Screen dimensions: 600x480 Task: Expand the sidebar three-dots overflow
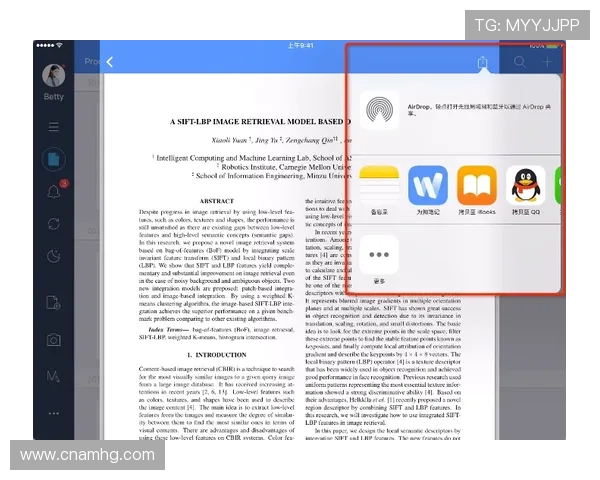[x=54, y=413]
